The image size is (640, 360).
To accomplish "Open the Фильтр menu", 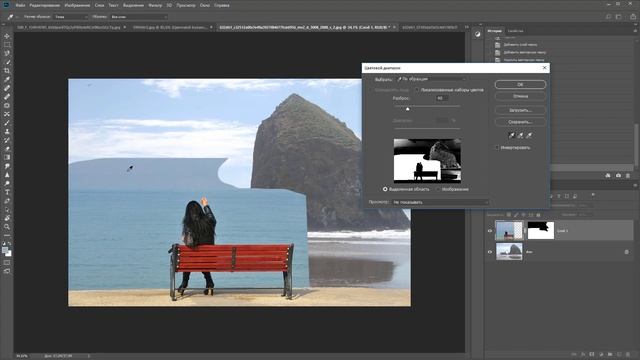I will point(155,5).
